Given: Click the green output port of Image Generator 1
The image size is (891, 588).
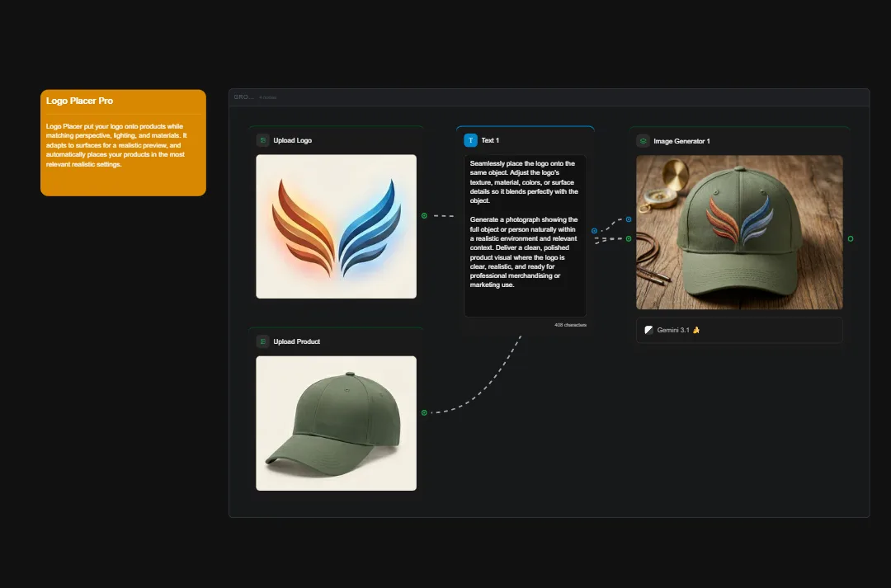Looking at the screenshot, I should point(850,239).
